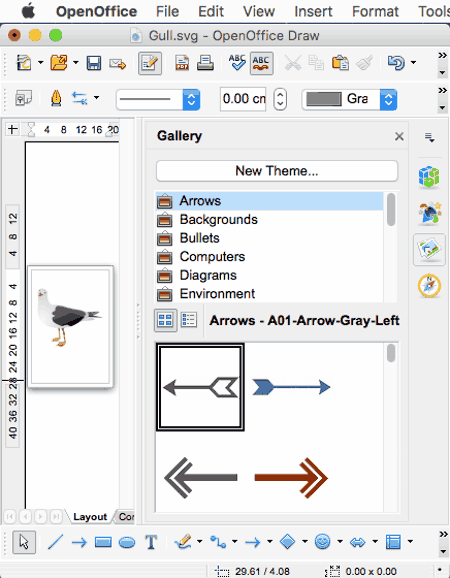Choose the Select arrow tool

click(24, 542)
